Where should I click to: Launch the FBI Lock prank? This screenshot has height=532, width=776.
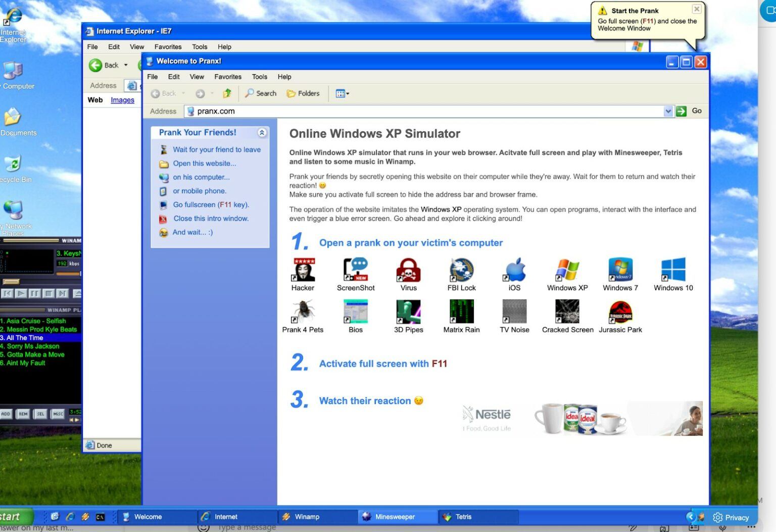[461, 270]
